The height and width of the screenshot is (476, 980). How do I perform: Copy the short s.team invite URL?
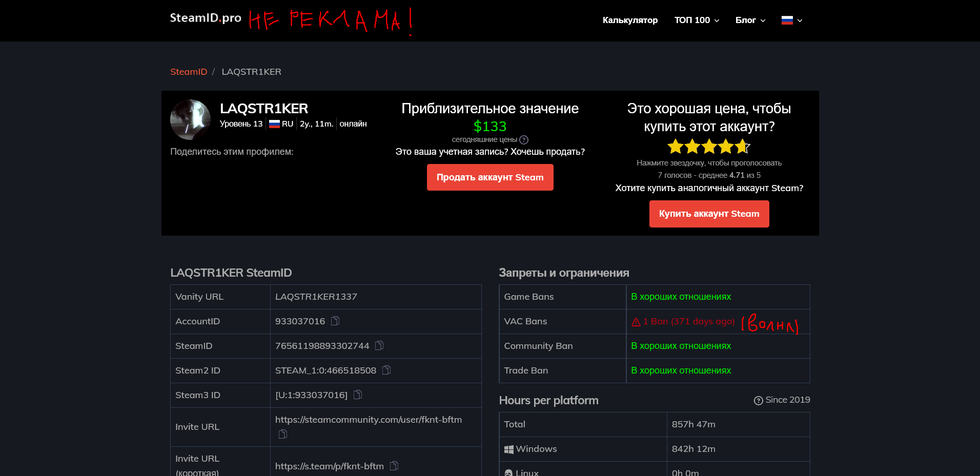(394, 466)
